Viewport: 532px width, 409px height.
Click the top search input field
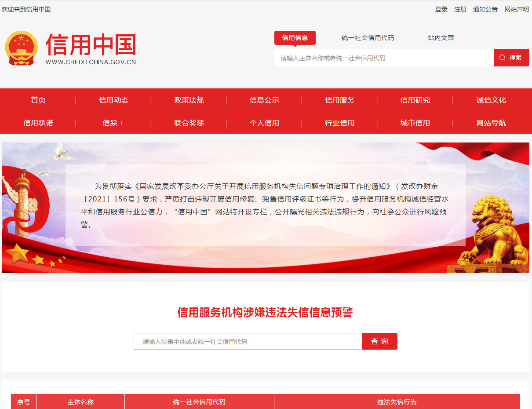pos(384,58)
